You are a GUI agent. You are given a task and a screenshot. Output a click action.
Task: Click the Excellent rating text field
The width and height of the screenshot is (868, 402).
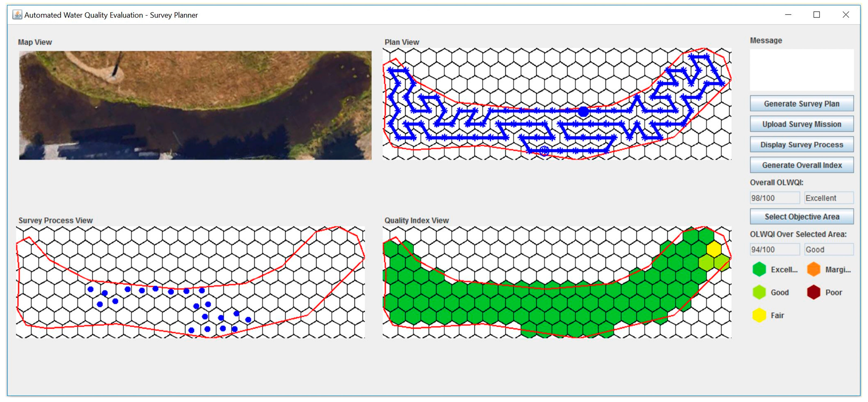click(829, 198)
